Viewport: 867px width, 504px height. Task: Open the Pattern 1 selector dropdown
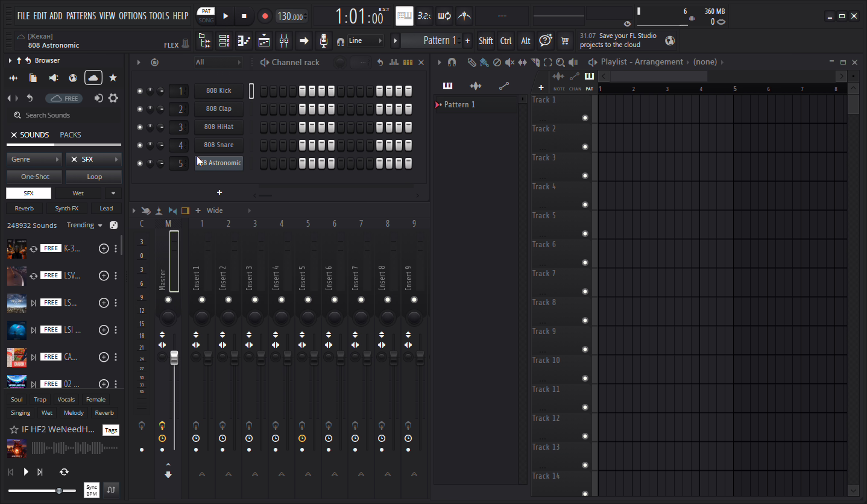432,41
